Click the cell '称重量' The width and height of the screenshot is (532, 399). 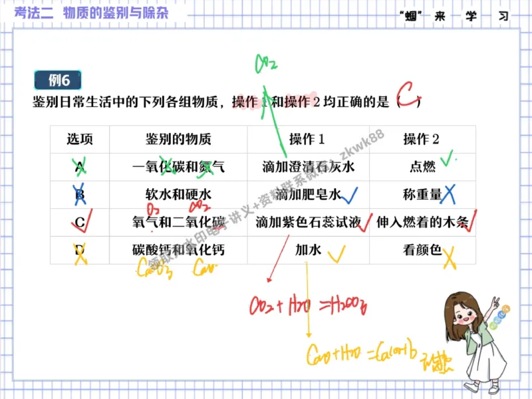[422, 195]
